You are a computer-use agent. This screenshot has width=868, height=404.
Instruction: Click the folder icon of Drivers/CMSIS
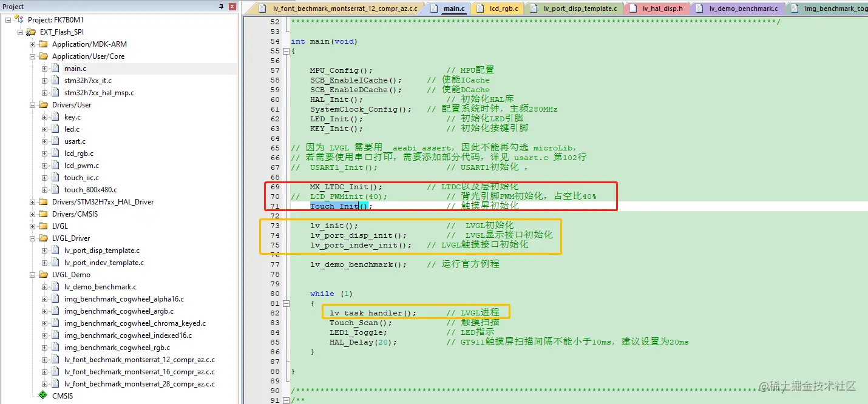[x=43, y=214]
